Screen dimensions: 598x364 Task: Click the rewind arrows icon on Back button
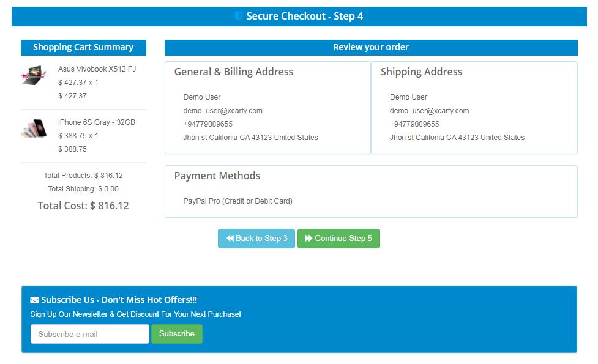coord(230,239)
